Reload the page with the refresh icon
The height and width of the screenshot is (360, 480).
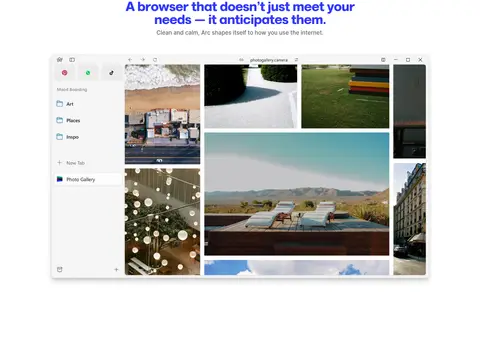coord(155,60)
